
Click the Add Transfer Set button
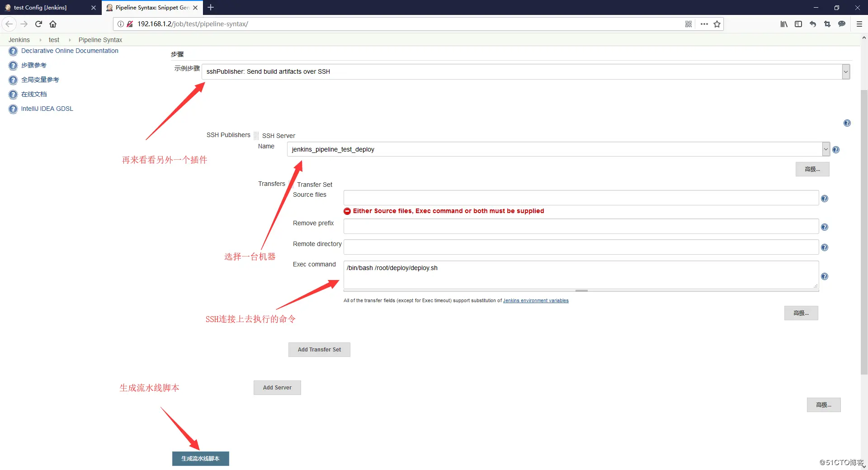(x=319, y=350)
